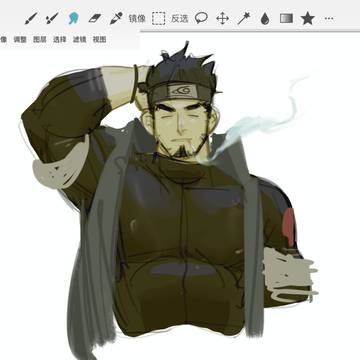Select the rectangular marquee selection tool
Viewport: 360px width, 360px height.
[x=159, y=18]
